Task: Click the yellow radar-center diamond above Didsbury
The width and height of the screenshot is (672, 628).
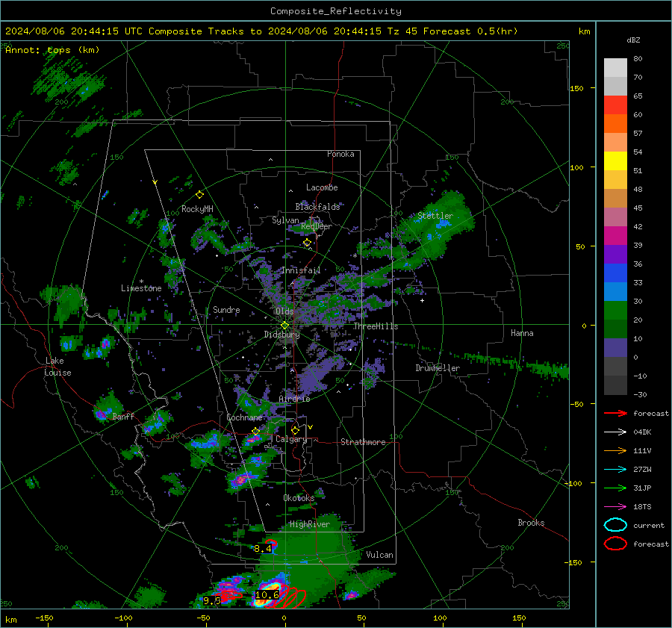Action: point(284,326)
